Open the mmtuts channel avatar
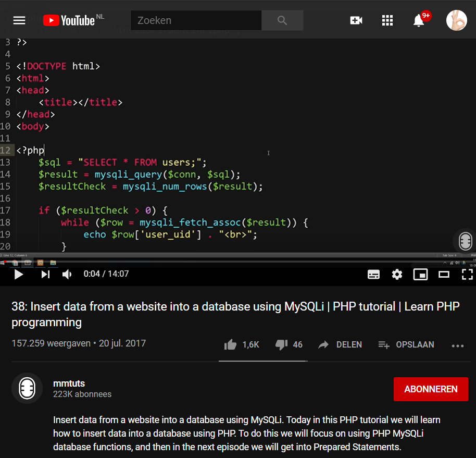476x458 pixels. (27, 388)
